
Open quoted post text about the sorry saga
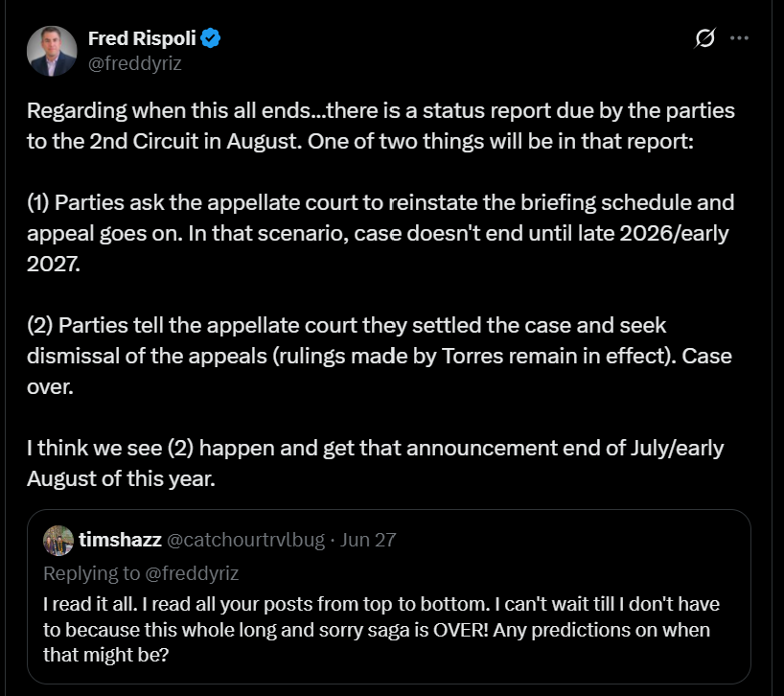coord(381,630)
